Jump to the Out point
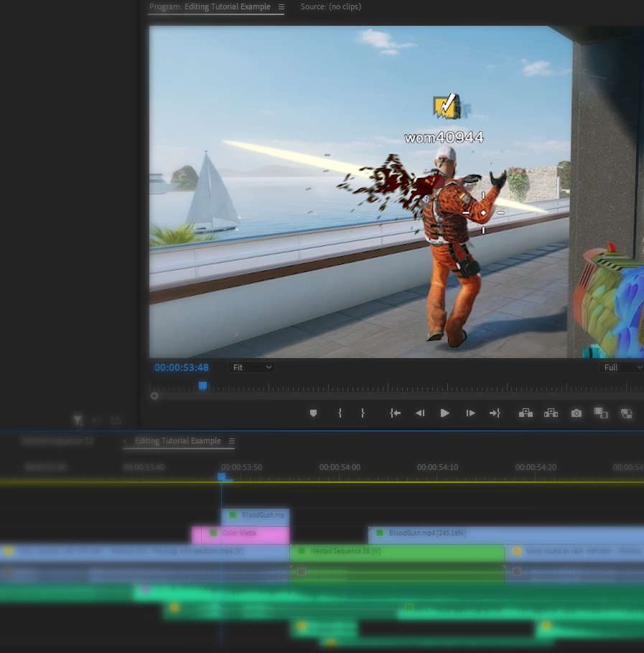Screen dimensions: 644x653 [x=495, y=413]
